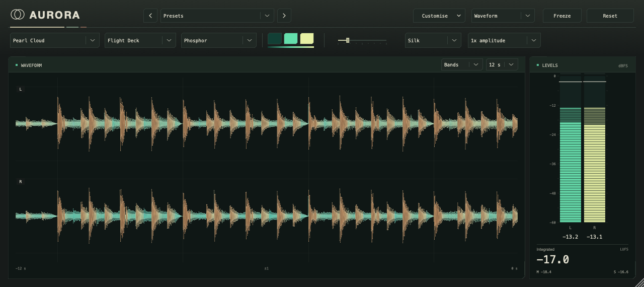Click the right channel level meter bar

[594, 148]
